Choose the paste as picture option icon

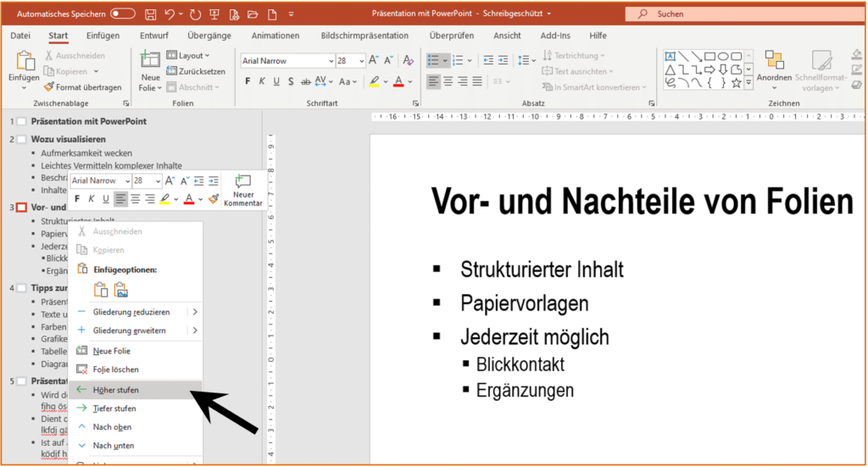(x=120, y=289)
